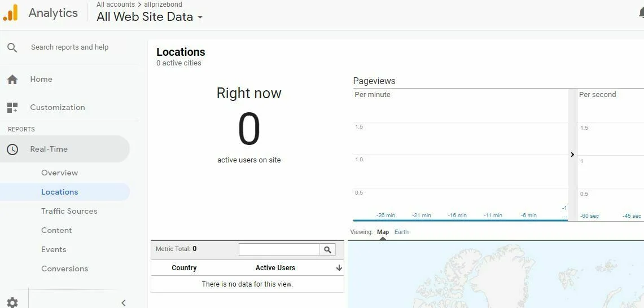The width and height of the screenshot is (644, 308).
Task: Open the All Web Site Data dropdown
Action: (x=150, y=17)
